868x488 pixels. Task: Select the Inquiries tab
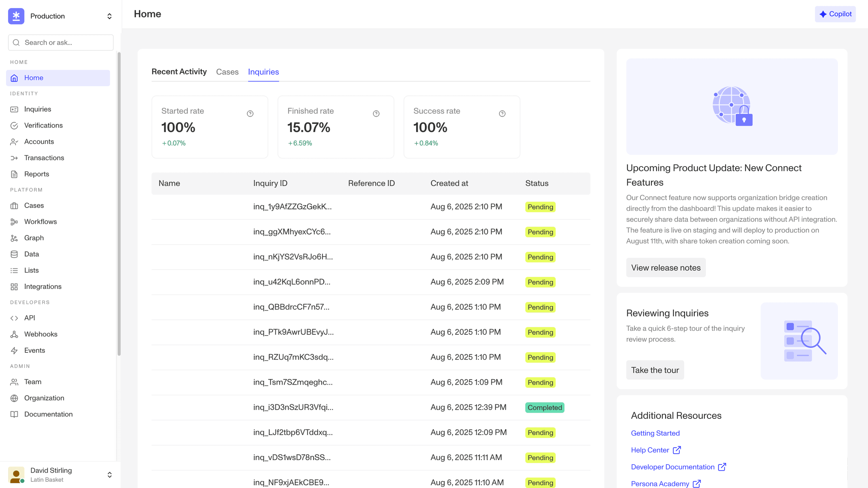[x=263, y=72]
